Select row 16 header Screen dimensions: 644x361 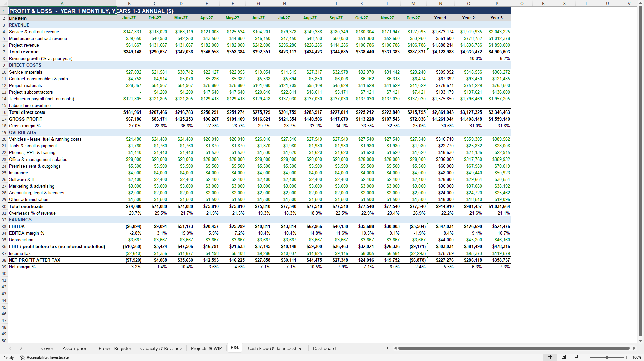click(4, 112)
